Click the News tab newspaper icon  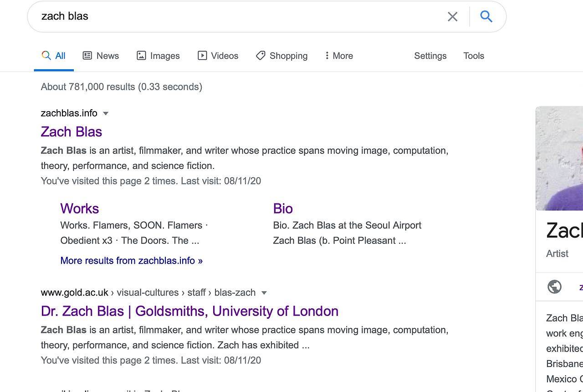pyautogui.click(x=87, y=56)
